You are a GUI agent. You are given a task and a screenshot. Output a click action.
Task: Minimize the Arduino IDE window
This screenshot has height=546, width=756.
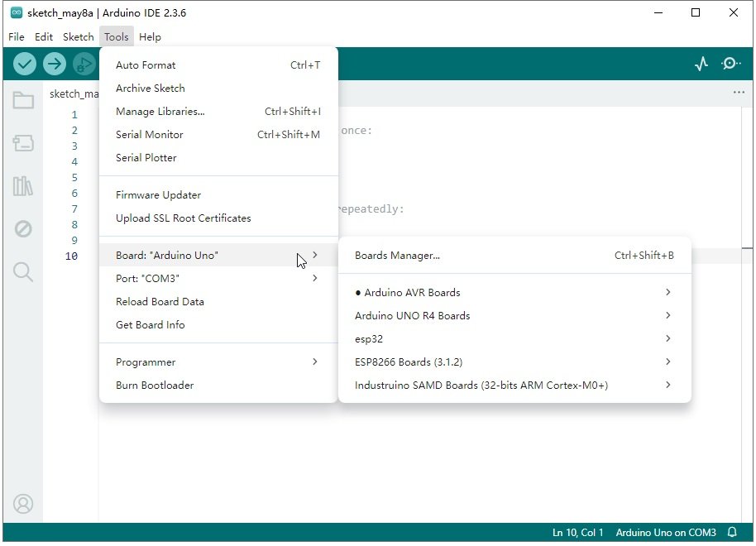pos(658,12)
